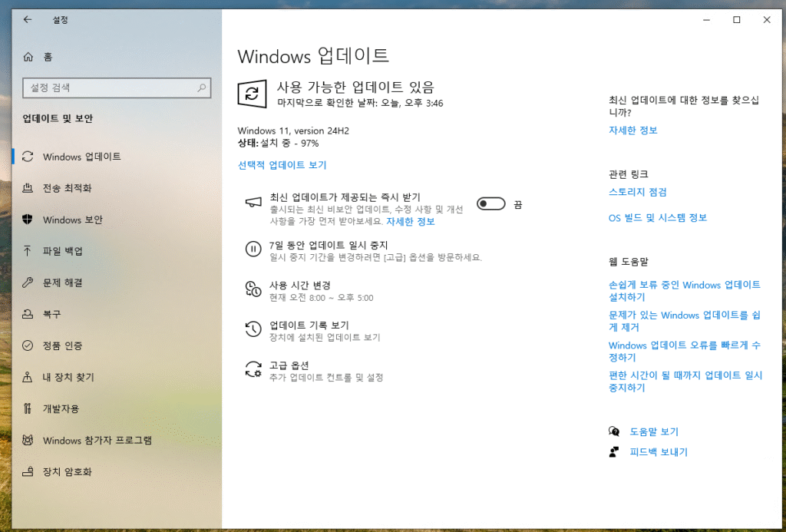Click the pause icon for 업데이트 일시 중지
Viewport: 786px width, 532px height.
tap(253, 249)
